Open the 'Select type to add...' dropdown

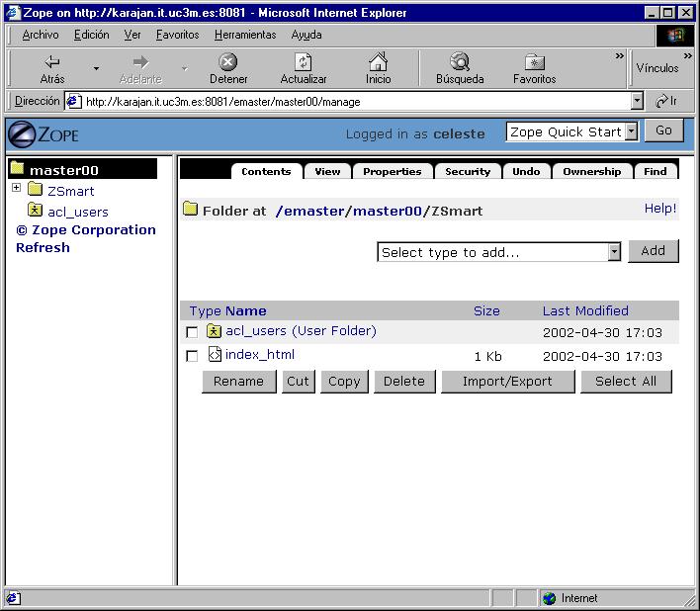[x=614, y=252]
